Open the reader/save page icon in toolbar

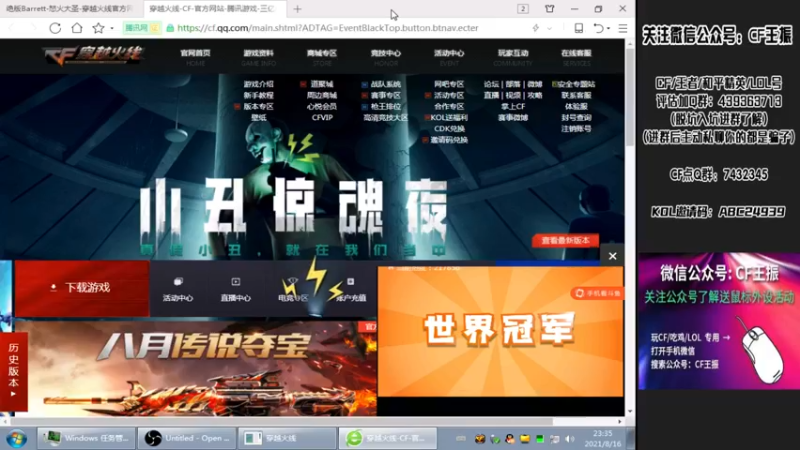point(579,28)
